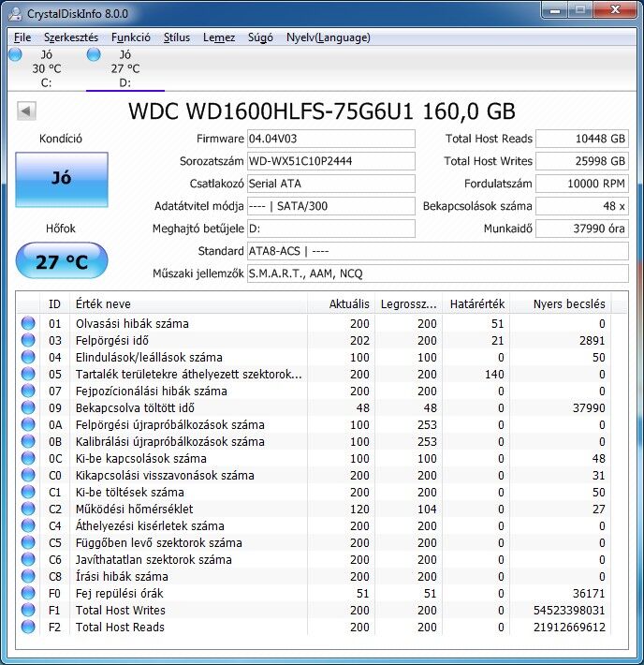Click status orb of row C4 Áthelyezési kísérletek
644x665 pixels.
pos(28,525)
